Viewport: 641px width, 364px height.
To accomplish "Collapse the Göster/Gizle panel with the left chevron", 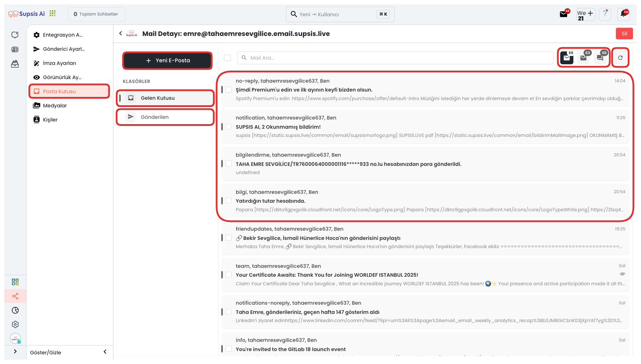I will point(105,352).
